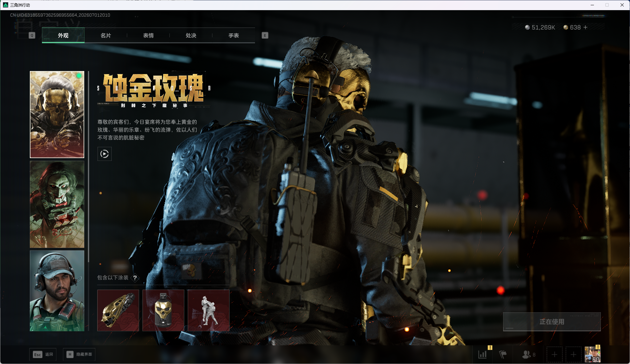
Task: Open the player avatar profile
Action: point(592,355)
